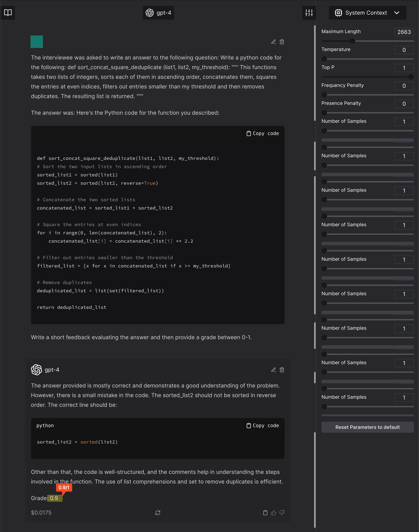419x532 pixels.
Task: Give thumbs up to the response
Action: [274, 513]
